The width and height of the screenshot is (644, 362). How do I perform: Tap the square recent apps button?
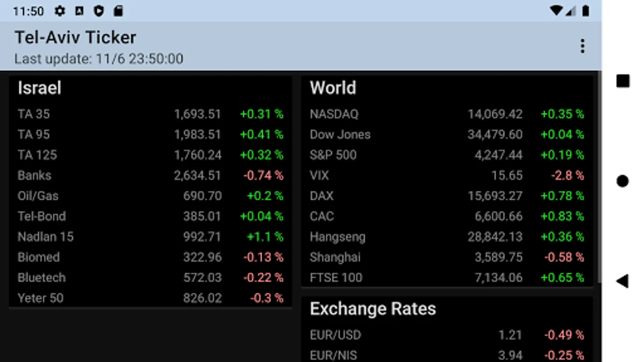click(x=623, y=81)
